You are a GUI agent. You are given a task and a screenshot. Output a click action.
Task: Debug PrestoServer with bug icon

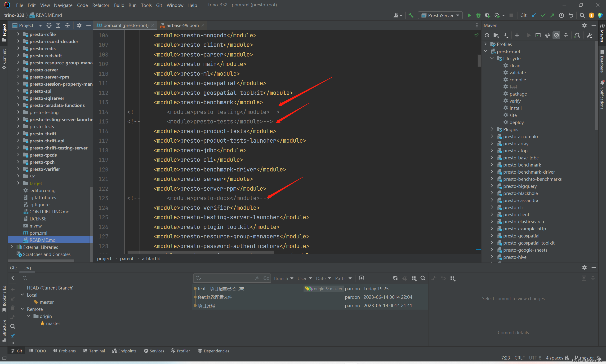point(478,15)
